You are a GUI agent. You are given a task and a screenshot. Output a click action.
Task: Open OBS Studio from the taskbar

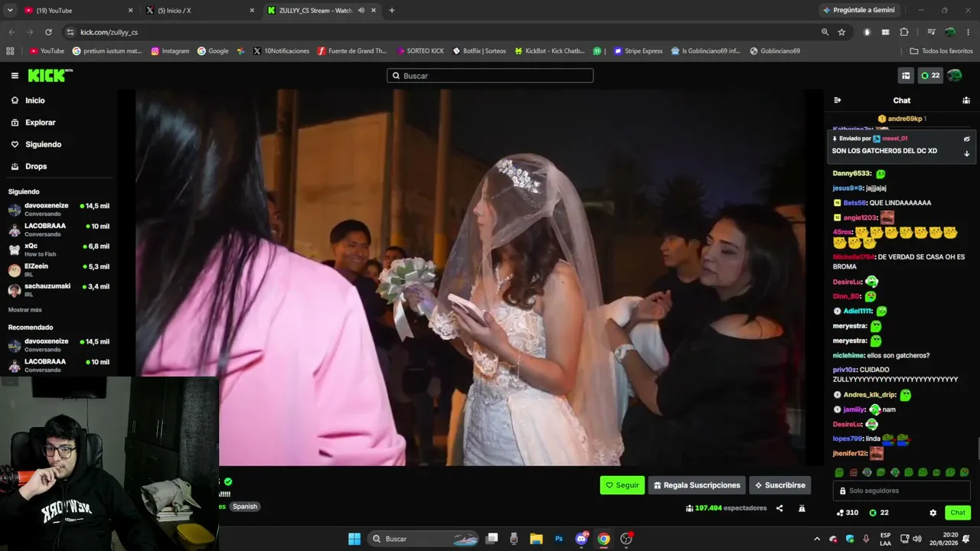pos(626,539)
